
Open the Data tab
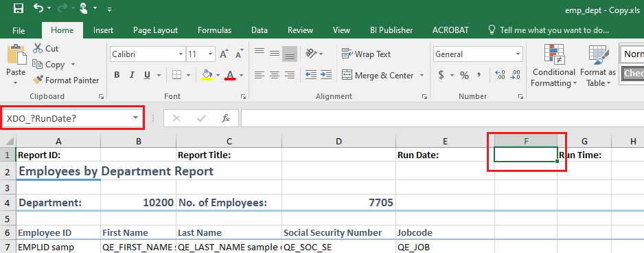[260, 30]
